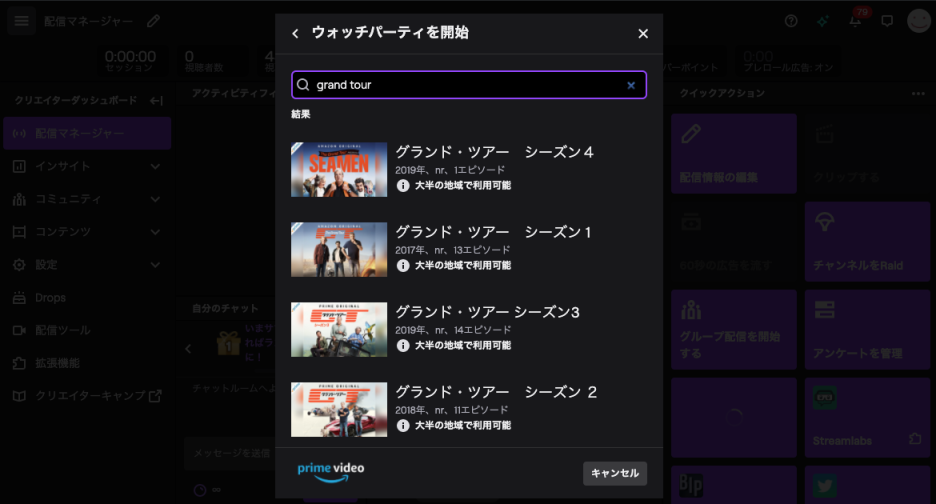
Task: Expand the コンテンツ chevron
Action: tap(155, 232)
